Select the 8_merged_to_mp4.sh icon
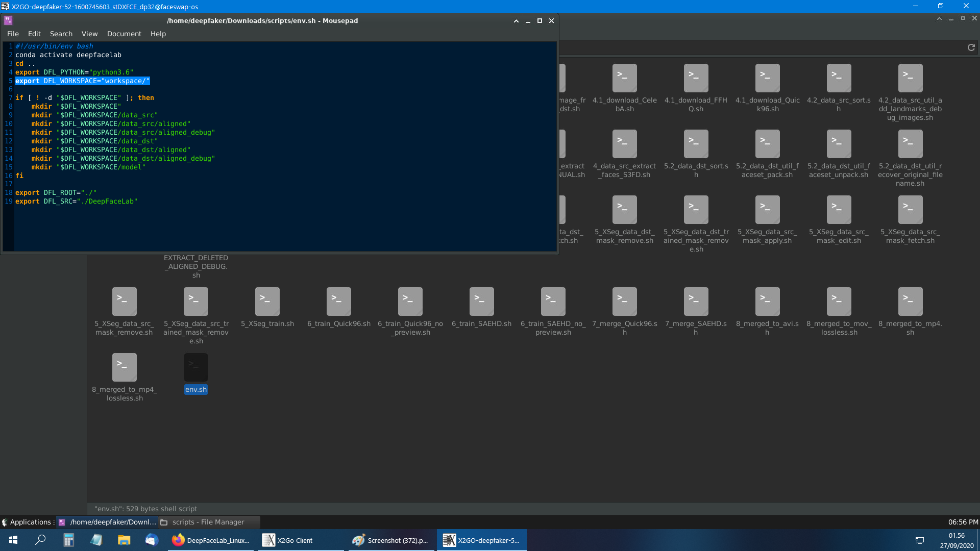 [910, 301]
